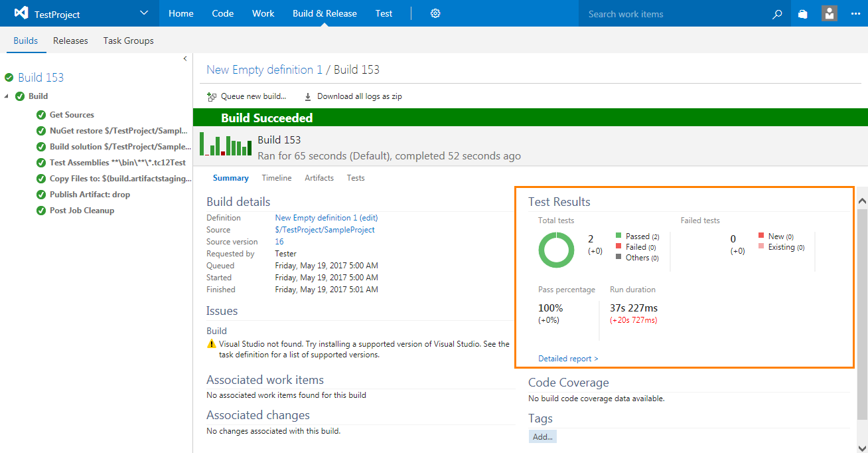Switch to the Timeline tab
This screenshot has height=453, width=868.
(x=276, y=178)
